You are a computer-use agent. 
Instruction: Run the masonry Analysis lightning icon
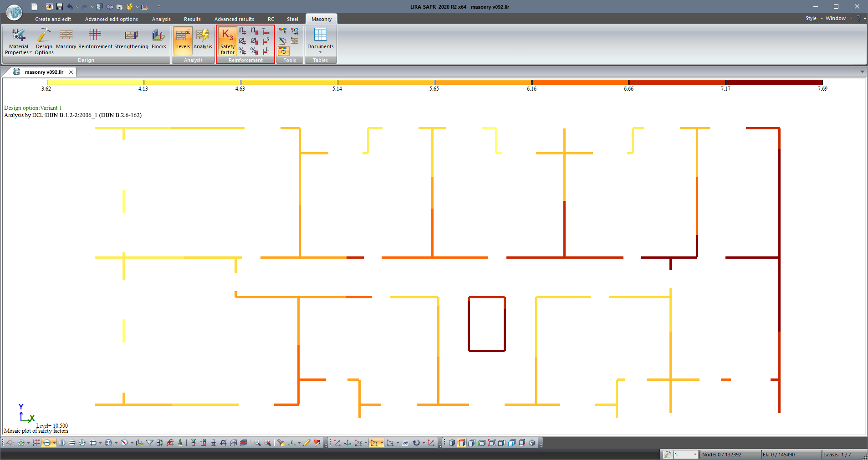pyautogui.click(x=203, y=39)
